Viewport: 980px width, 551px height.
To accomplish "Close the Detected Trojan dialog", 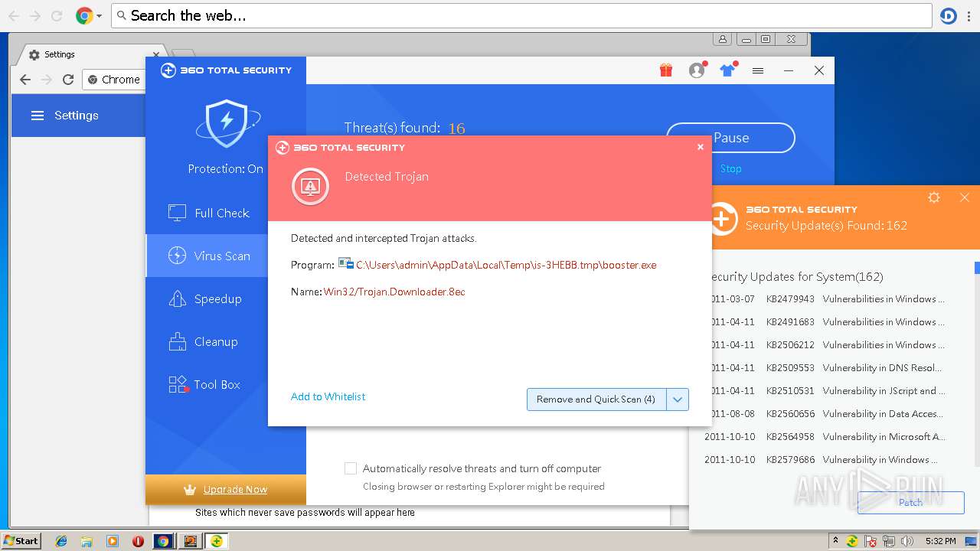I will (x=700, y=147).
